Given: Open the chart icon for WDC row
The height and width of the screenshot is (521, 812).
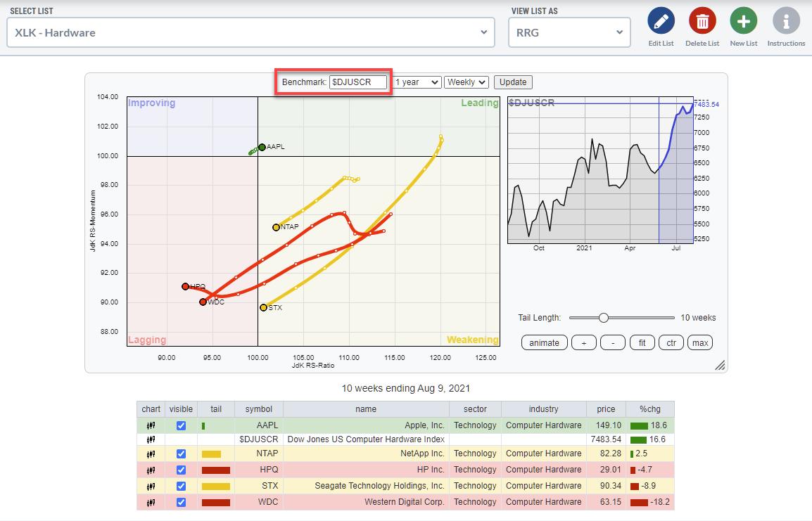Looking at the screenshot, I should click(x=151, y=502).
